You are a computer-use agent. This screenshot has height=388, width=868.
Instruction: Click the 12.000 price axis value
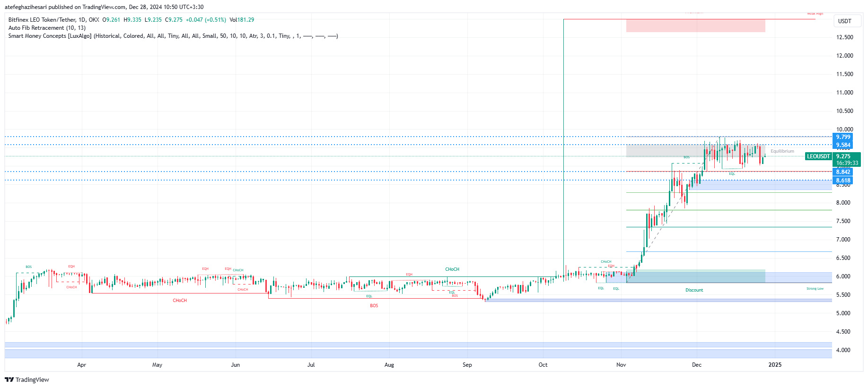[845, 56]
